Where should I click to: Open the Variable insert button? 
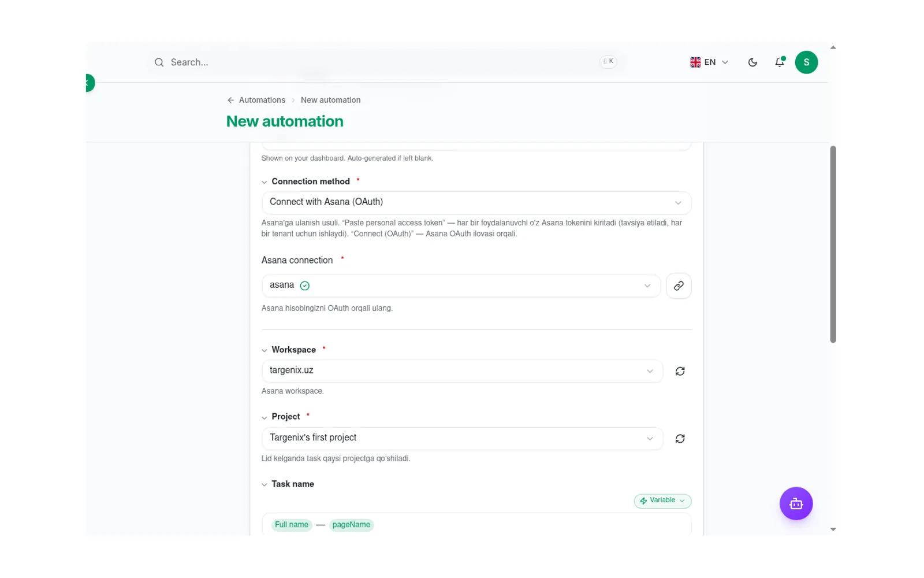[x=662, y=501]
